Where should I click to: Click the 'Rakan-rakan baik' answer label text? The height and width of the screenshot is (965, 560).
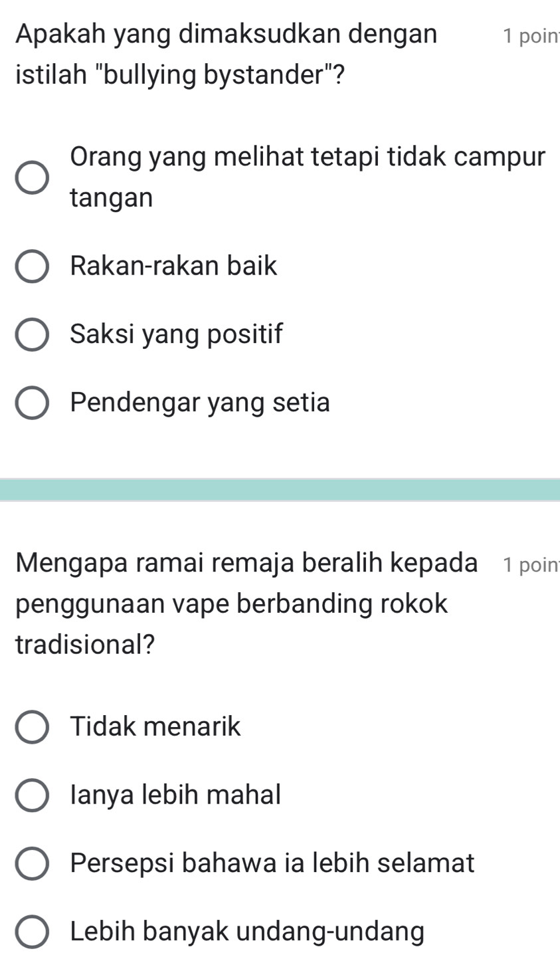click(x=173, y=267)
